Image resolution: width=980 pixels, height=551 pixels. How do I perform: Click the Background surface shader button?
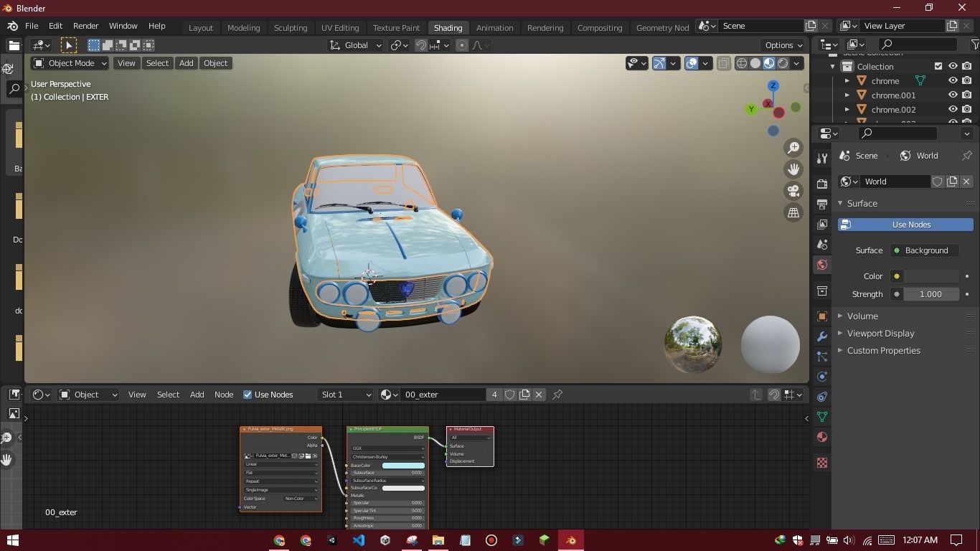924,250
